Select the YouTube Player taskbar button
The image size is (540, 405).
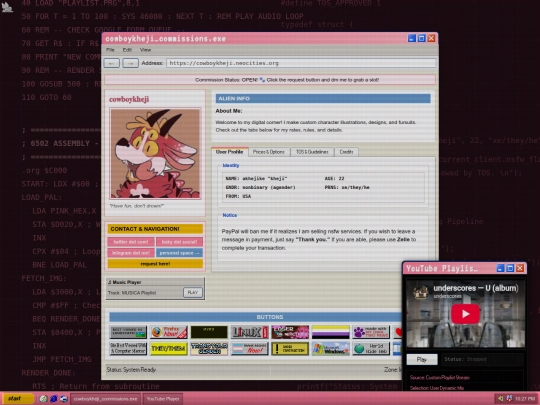(163, 399)
